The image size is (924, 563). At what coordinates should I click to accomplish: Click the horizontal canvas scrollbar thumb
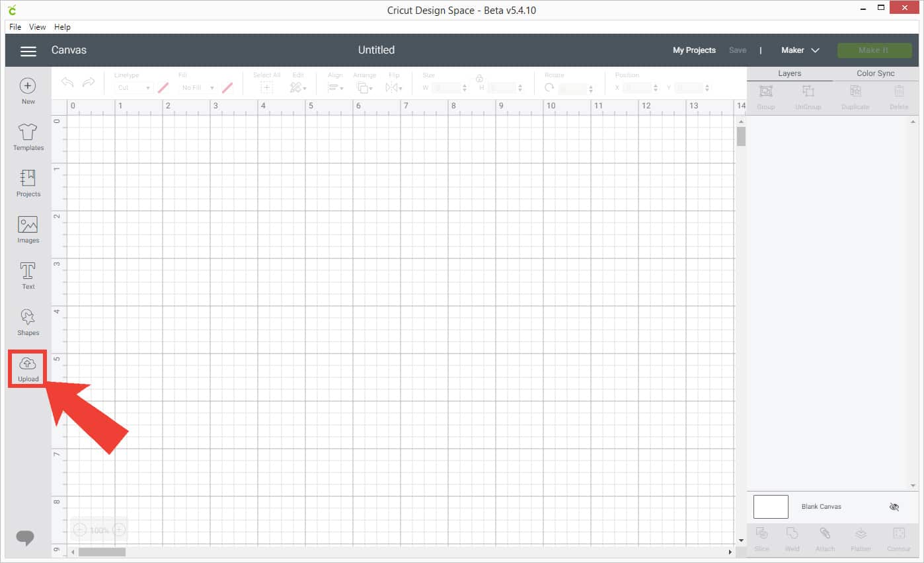tap(102, 552)
